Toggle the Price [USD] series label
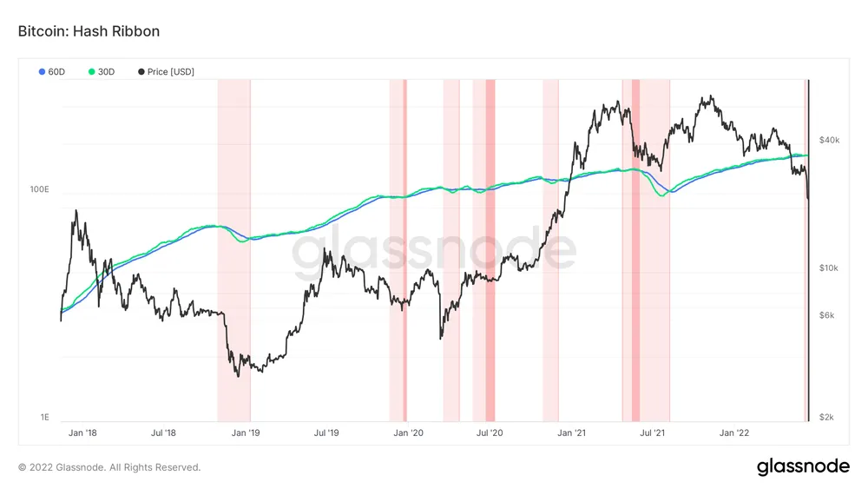Screen dimensions: 868x489 [171, 71]
